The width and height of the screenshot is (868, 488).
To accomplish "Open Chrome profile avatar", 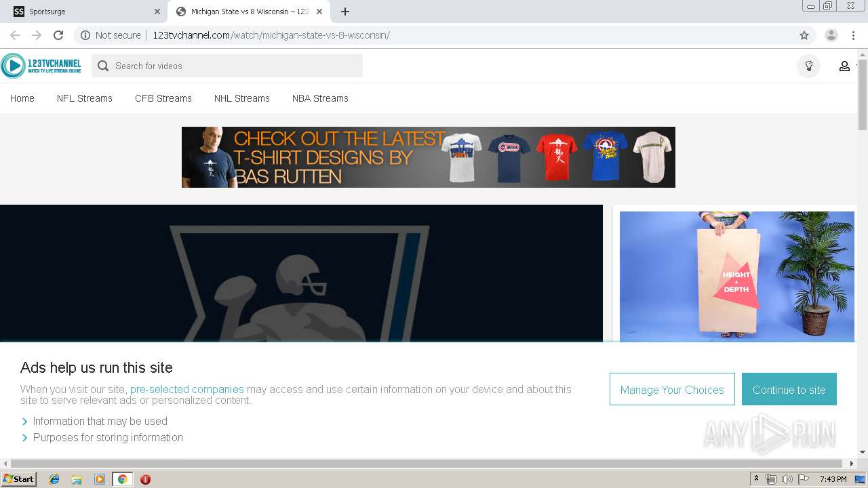I will 831,35.
